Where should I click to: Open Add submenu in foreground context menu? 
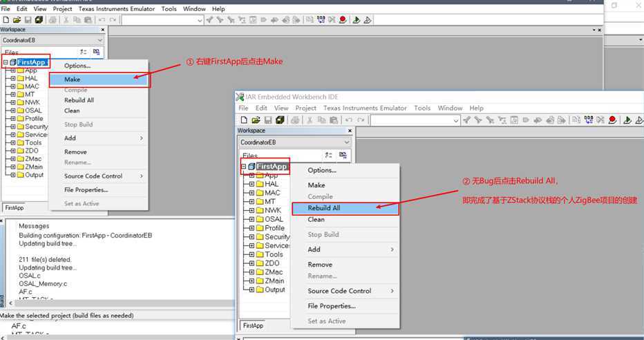point(345,249)
